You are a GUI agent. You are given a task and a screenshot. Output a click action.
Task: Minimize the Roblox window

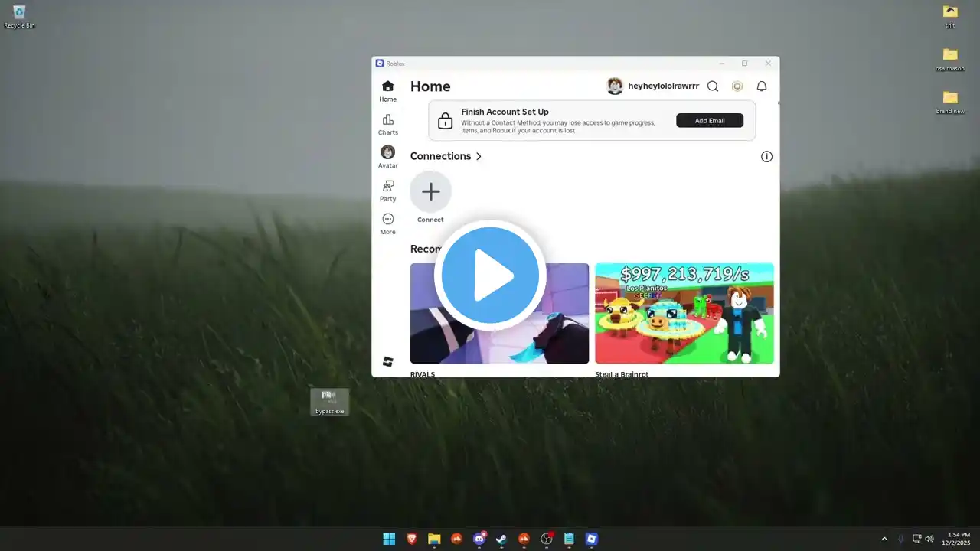721,64
